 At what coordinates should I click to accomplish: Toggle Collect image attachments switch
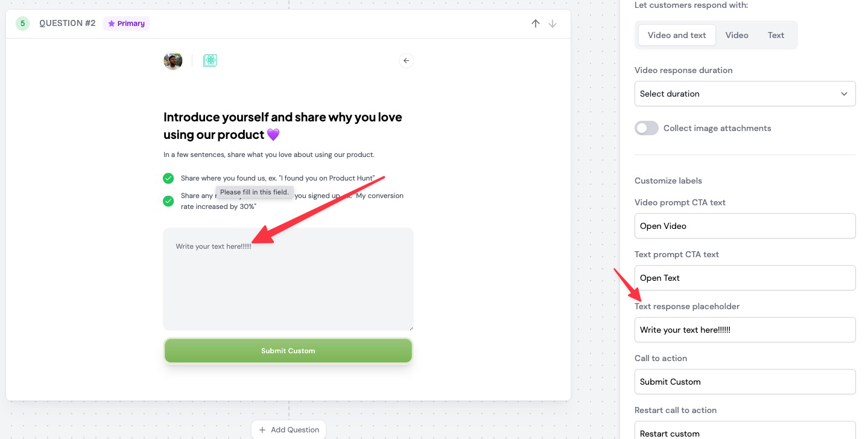point(647,128)
